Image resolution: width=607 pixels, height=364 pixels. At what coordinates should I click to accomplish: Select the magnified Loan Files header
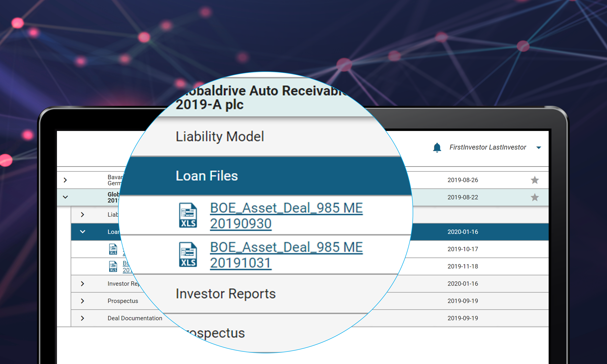[x=207, y=176]
